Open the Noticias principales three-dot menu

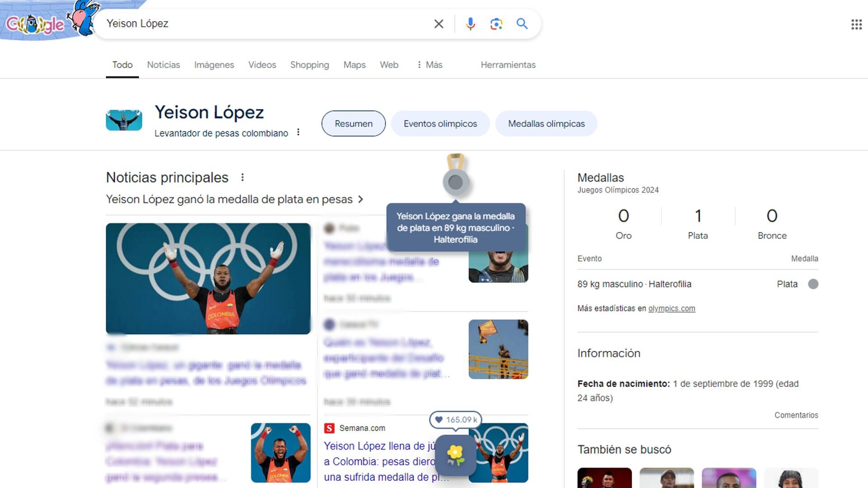point(243,178)
